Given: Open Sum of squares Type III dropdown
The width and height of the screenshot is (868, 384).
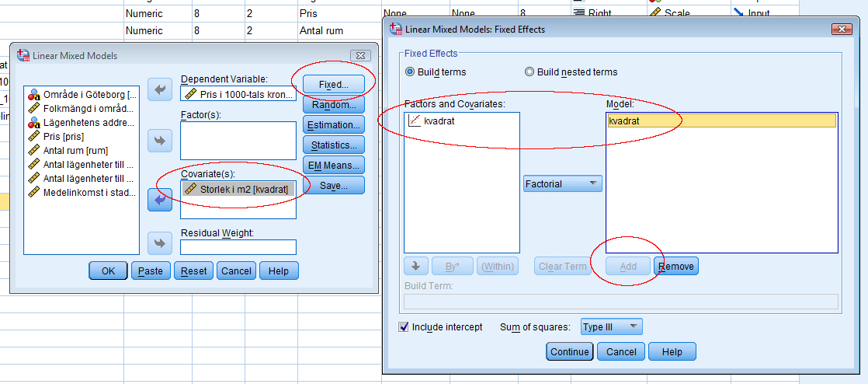Looking at the screenshot, I should (x=611, y=327).
